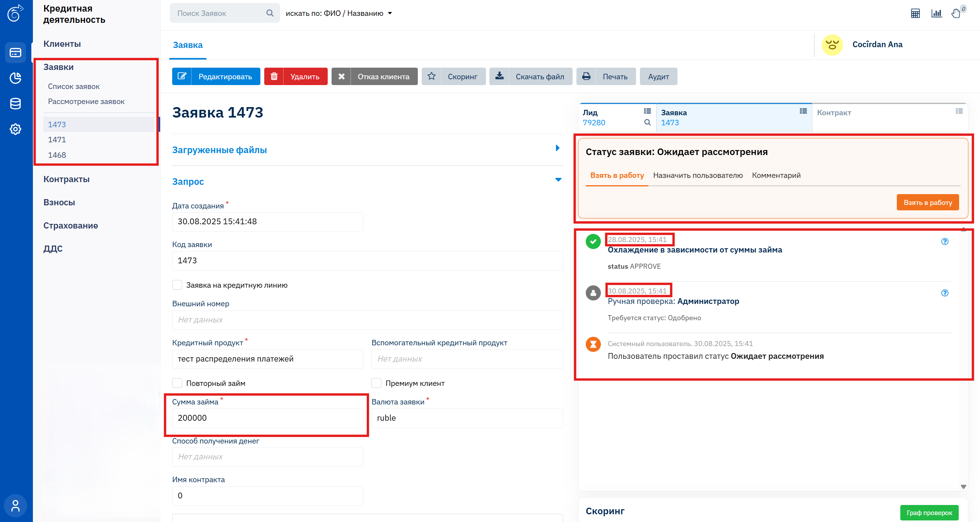
Task: Click the download file icon
Action: (x=499, y=76)
